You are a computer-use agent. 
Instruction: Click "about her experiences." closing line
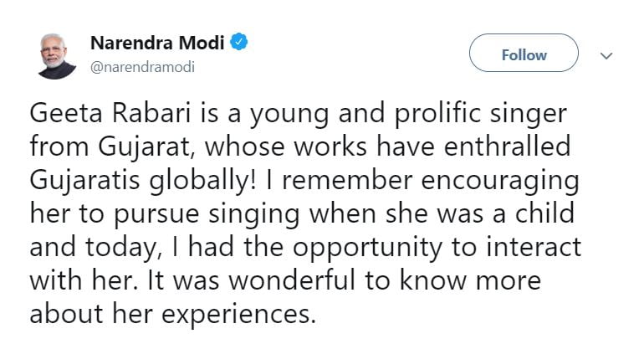[173, 314]
